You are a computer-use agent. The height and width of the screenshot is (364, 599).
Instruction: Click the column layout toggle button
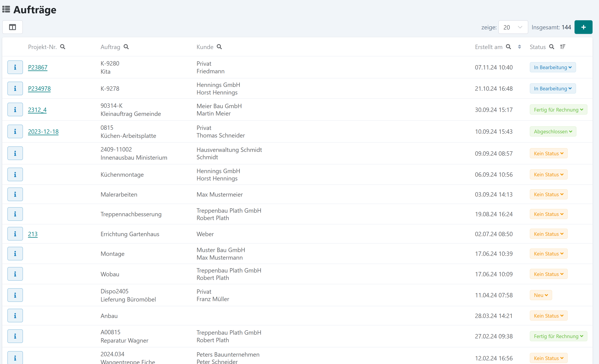[12, 27]
